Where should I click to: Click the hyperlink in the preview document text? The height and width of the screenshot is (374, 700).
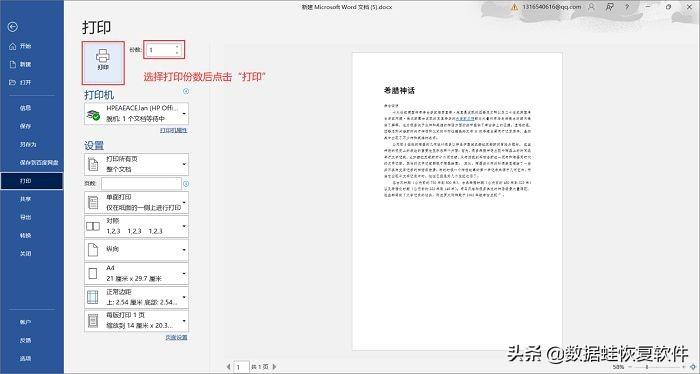465,119
